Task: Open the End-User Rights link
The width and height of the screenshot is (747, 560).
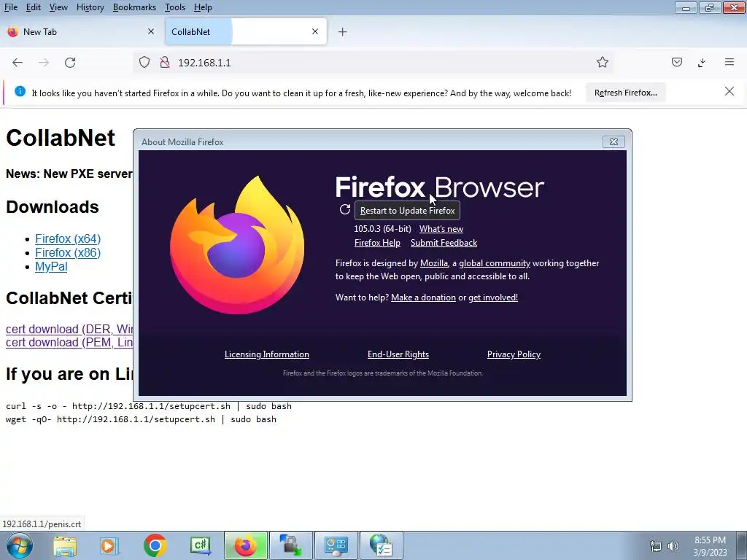Action: [x=398, y=354]
